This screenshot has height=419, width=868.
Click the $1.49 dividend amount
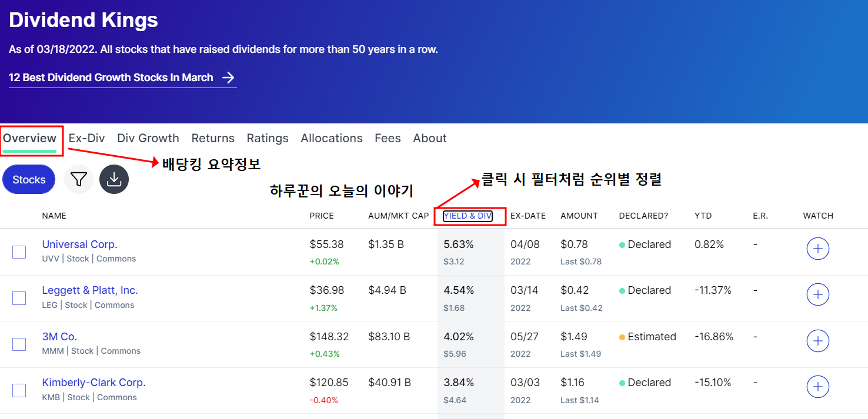573,337
